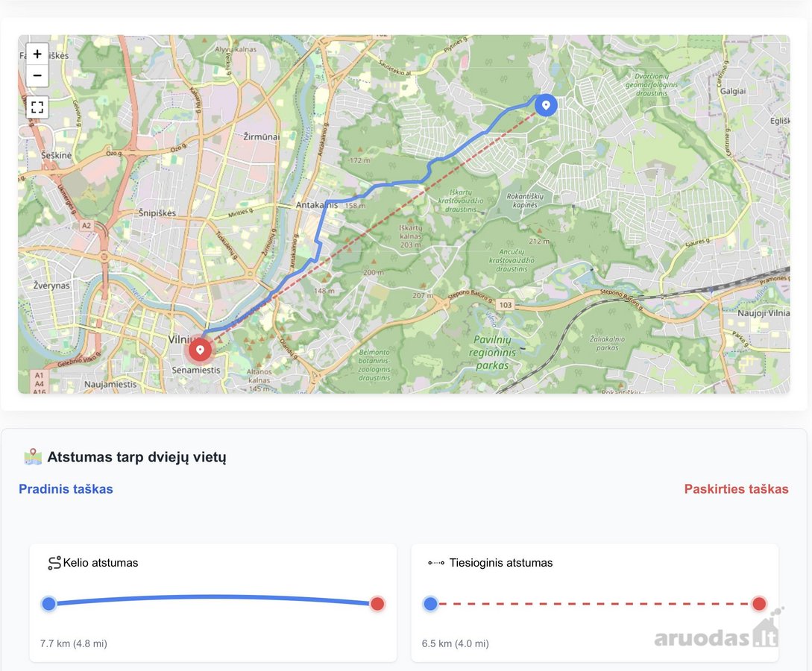Zoom out with the minus button
The width and height of the screenshot is (812, 671).
(37, 75)
